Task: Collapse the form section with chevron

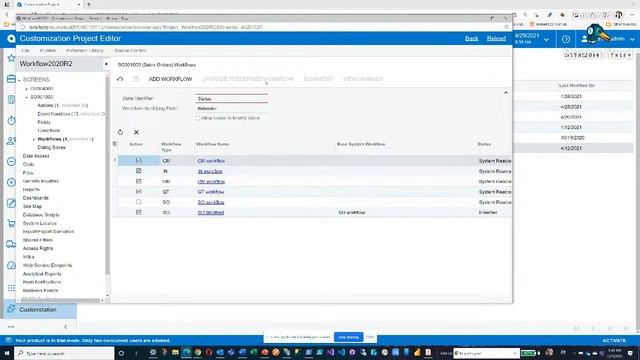Action: pyautogui.click(x=506, y=93)
